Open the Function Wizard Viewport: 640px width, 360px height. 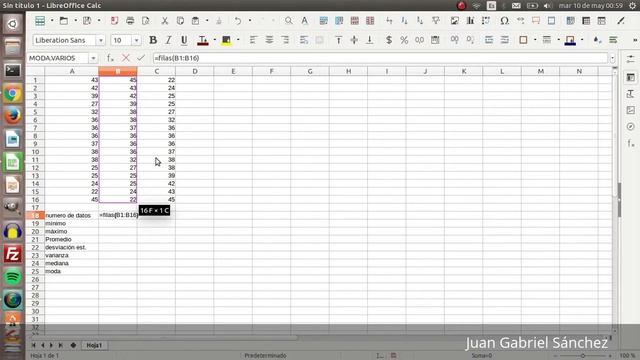coord(110,58)
